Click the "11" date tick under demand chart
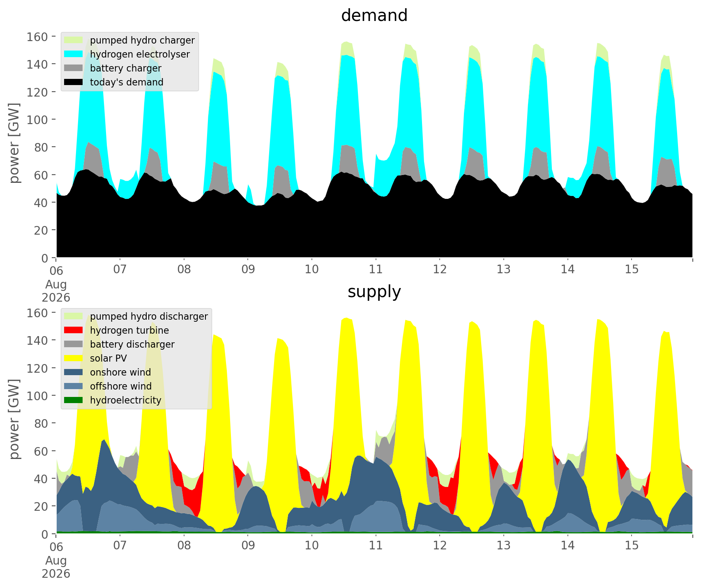Viewport: 701px width, 588px height. tap(376, 270)
